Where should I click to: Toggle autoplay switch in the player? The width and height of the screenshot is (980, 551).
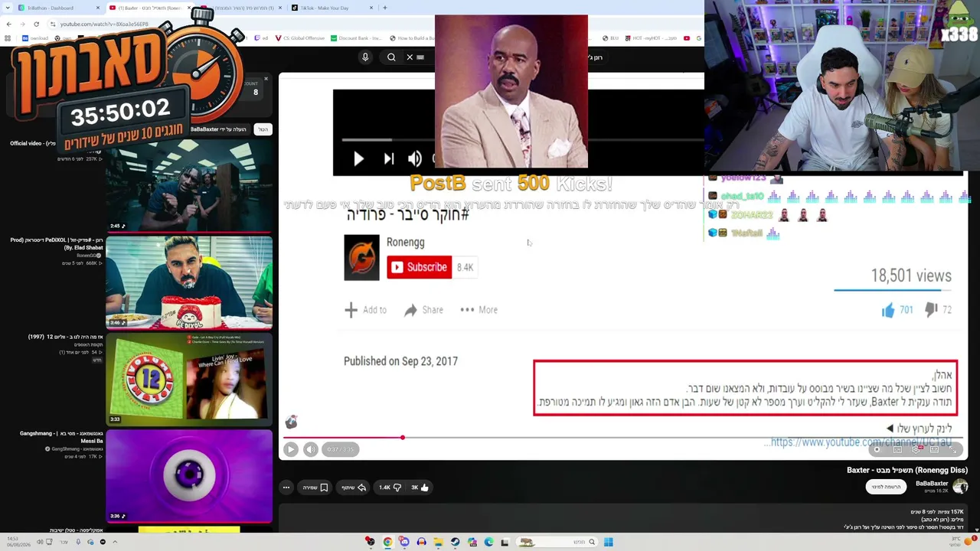[x=877, y=449]
